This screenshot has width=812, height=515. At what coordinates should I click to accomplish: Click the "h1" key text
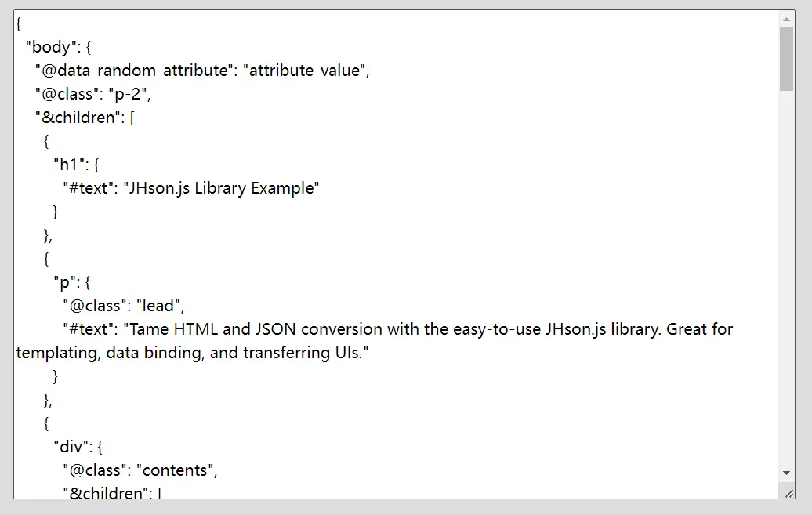(69, 165)
